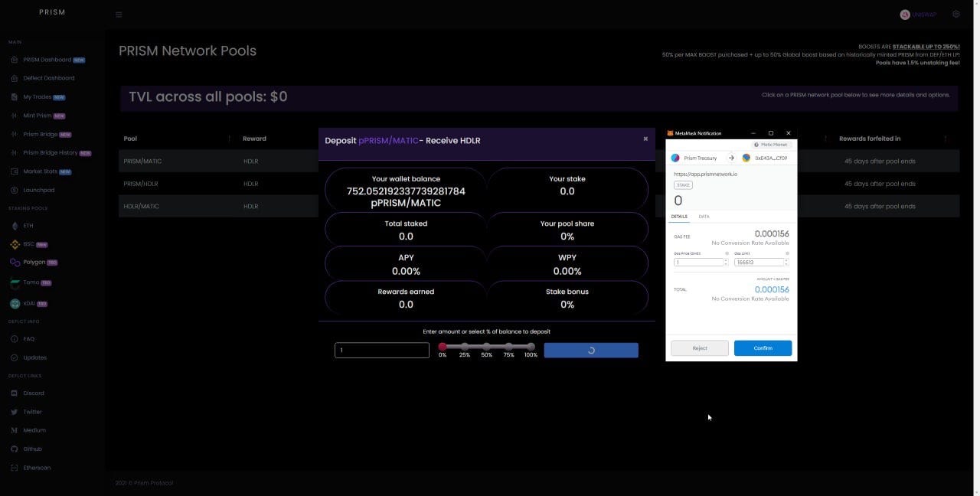Open the hamburger menu in the top bar

coord(119,15)
